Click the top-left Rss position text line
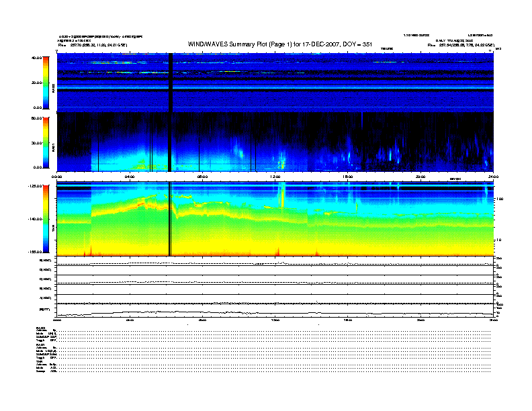This screenshot has width=532, height=411. point(93,45)
